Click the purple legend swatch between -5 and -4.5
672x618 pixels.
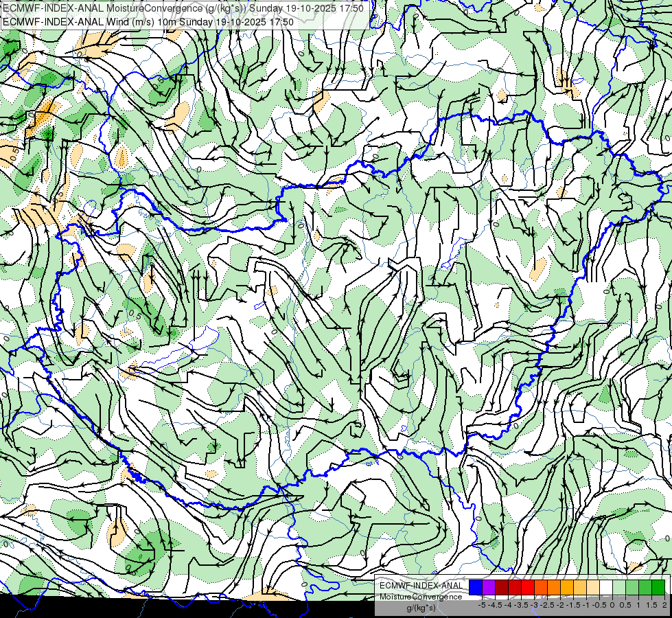point(489,588)
